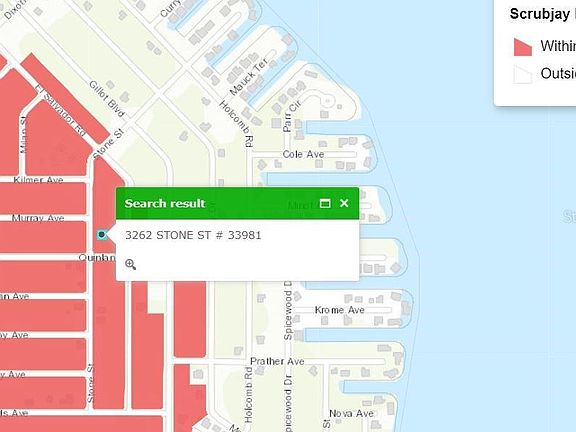The height and width of the screenshot is (432, 576).
Task: Maximize the Search result popup
Action: [x=325, y=203]
